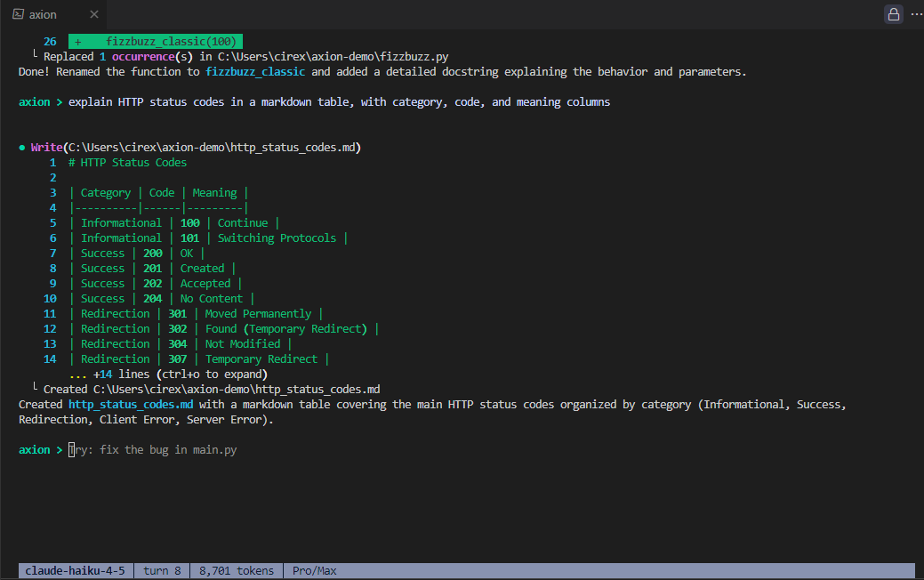Click the lock icon at top right
This screenshot has width=924, height=580.
pyautogui.click(x=894, y=14)
